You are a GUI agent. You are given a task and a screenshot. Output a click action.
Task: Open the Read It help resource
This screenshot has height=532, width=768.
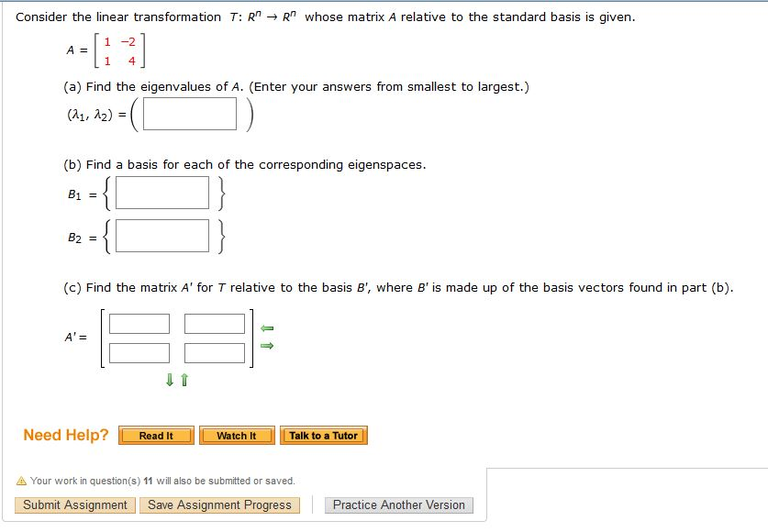155,436
